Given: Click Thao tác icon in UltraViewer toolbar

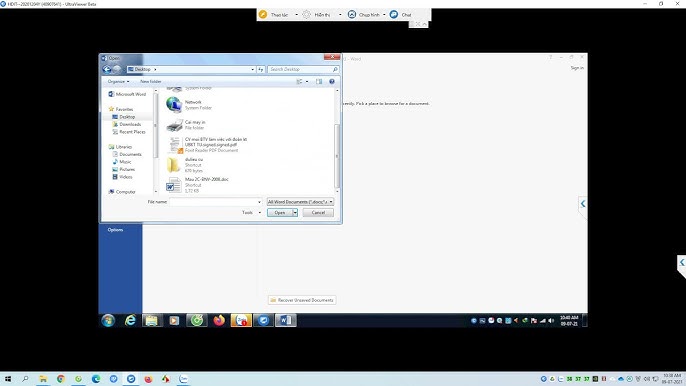Looking at the screenshot, I should click(x=263, y=14).
